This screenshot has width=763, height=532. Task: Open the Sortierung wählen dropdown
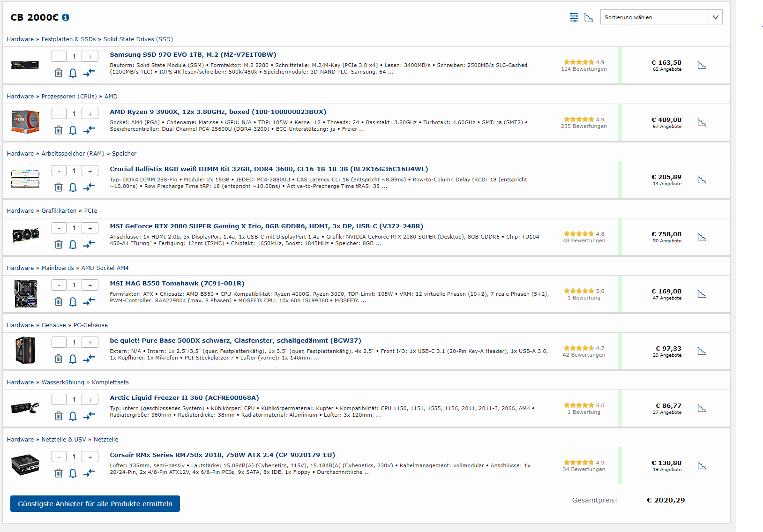click(661, 17)
